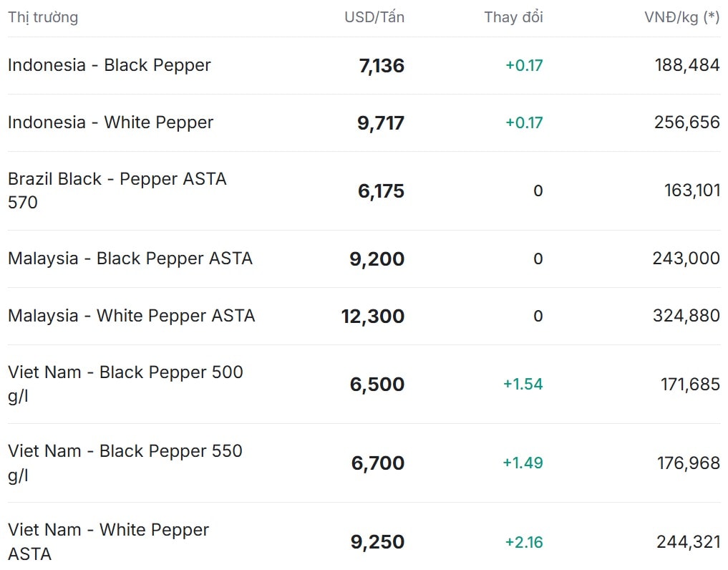The image size is (728, 570).
Task: Open the Brazil Black - Pepper ASTA 570 entry
Action: point(117,190)
